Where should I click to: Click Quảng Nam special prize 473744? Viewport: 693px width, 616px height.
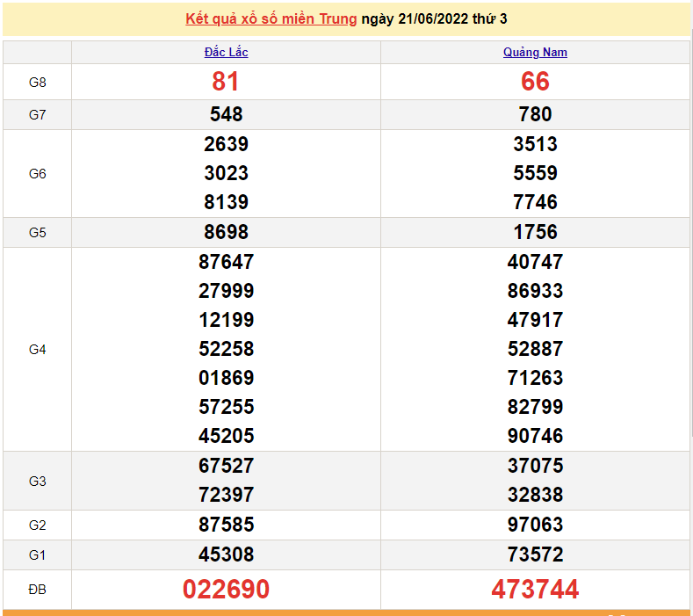click(535, 589)
